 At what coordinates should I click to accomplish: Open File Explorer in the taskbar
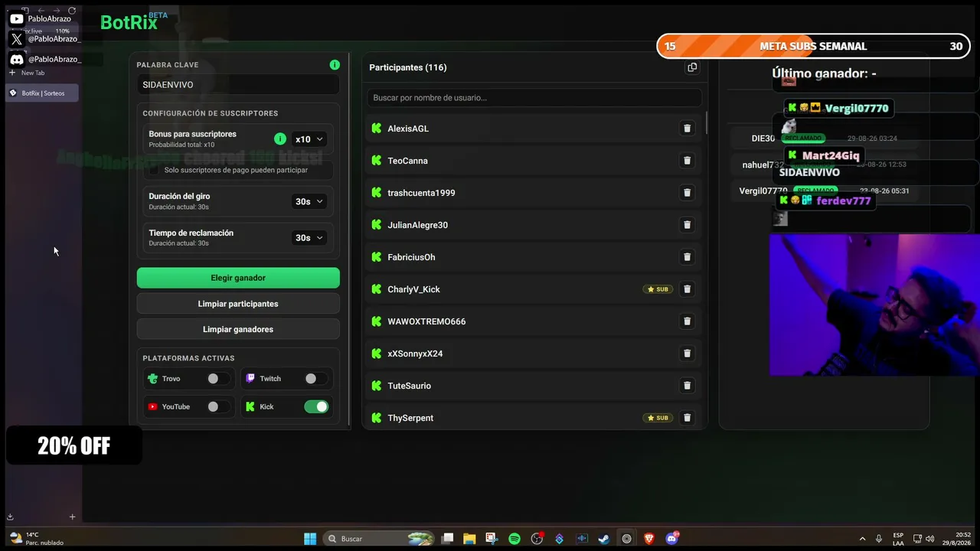tap(469, 539)
